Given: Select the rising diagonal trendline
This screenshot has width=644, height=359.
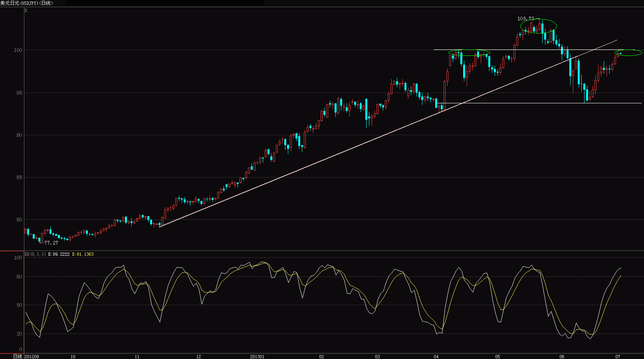Looking at the screenshot, I should click(388, 133).
